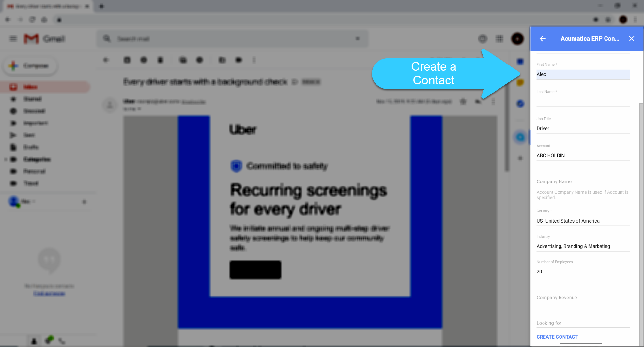The height and width of the screenshot is (347, 644).
Task: Edit the Job Title field showing Driver
Action: (583, 128)
